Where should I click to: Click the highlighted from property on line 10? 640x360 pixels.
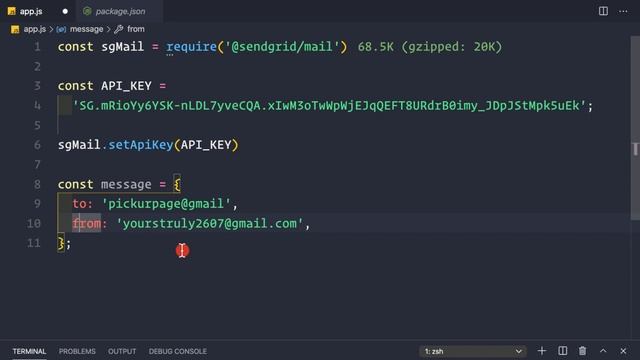click(x=87, y=223)
